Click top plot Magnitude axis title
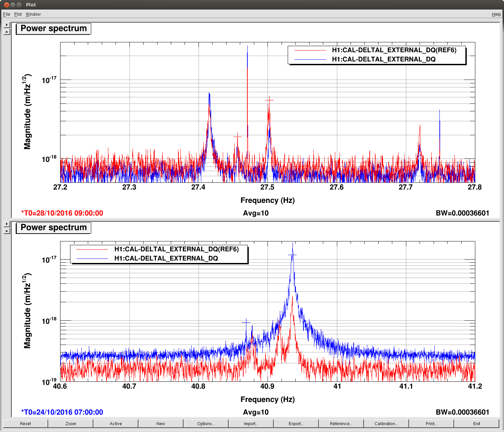504x432 pixels. (27, 112)
